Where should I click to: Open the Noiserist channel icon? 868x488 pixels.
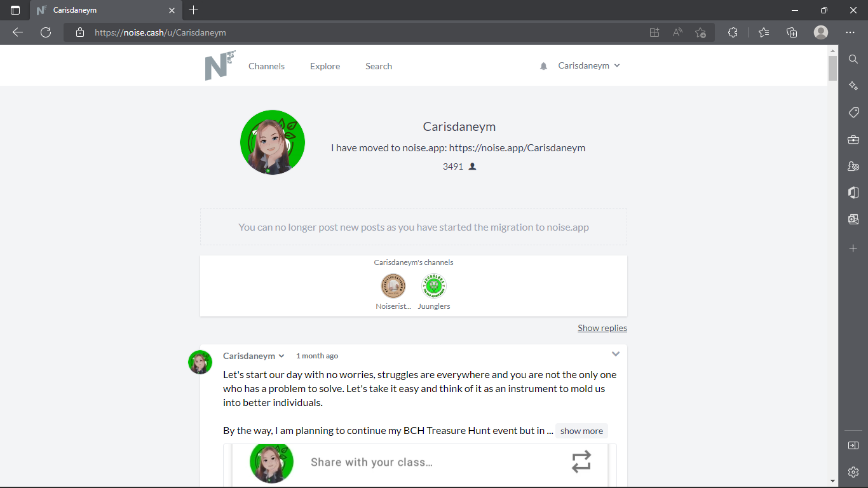pyautogui.click(x=393, y=286)
